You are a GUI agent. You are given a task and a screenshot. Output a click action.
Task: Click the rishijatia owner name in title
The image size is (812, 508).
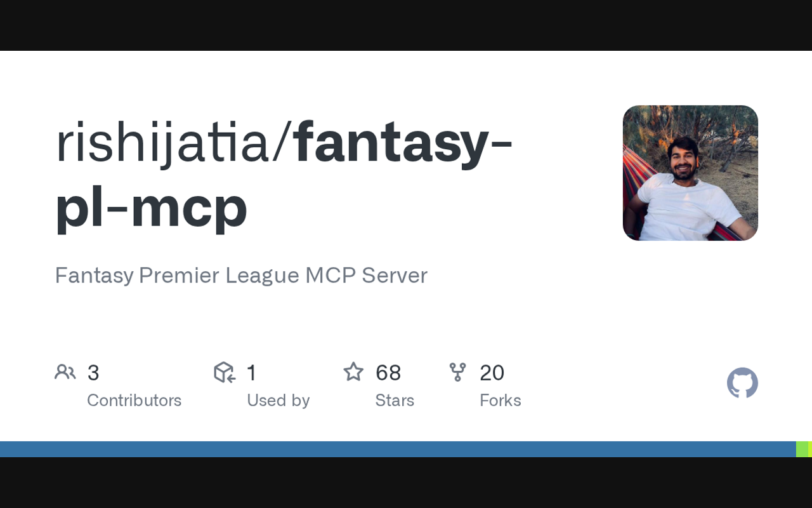162,143
